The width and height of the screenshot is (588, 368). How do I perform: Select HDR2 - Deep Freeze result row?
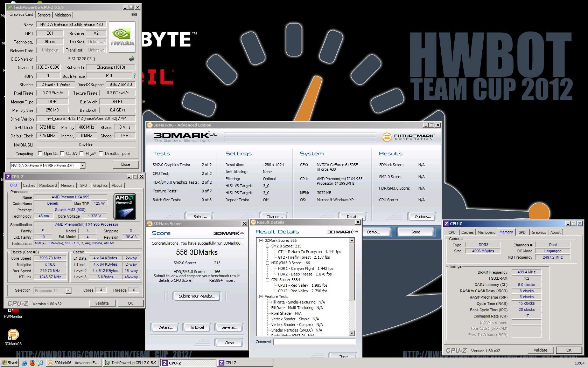pyautogui.click(x=304, y=274)
